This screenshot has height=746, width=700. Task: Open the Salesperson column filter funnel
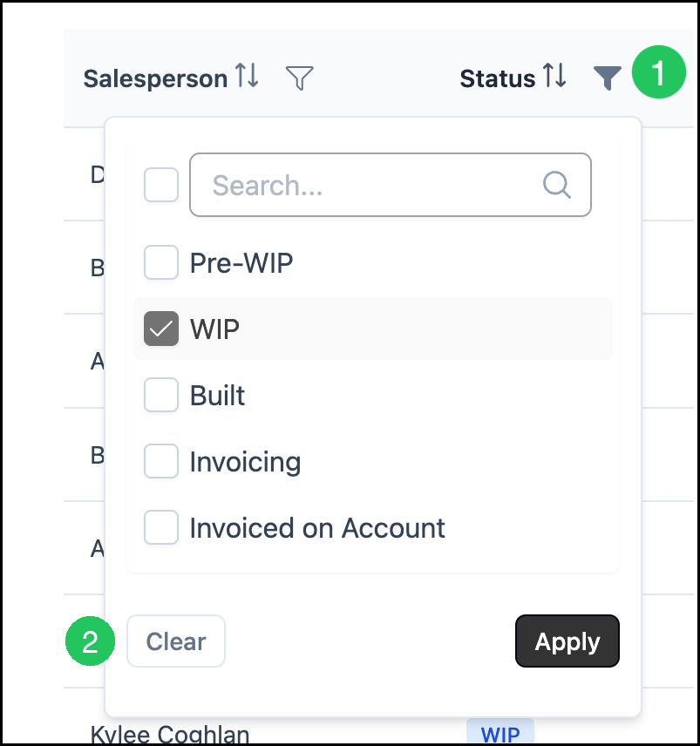pos(299,78)
